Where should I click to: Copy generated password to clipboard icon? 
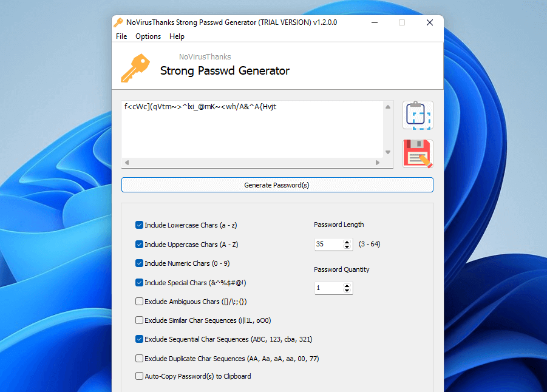[x=418, y=115]
